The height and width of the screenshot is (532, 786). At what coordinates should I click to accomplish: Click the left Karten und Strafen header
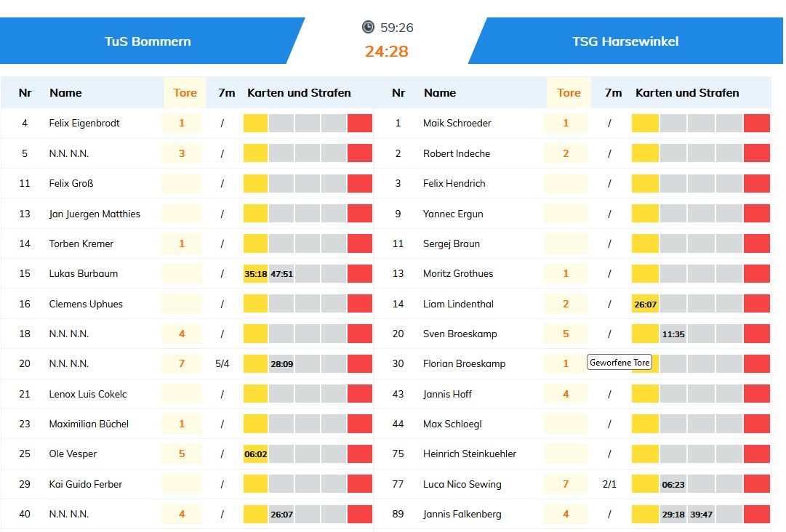click(299, 92)
